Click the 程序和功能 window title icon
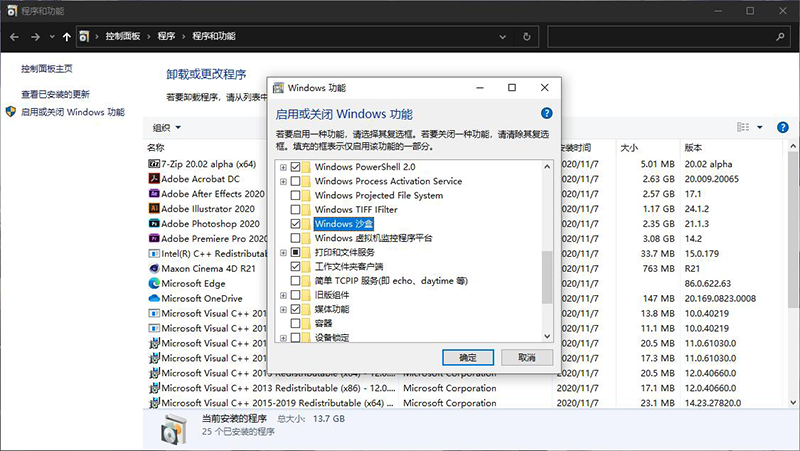Screen dimensions: 800x451 point(12,11)
